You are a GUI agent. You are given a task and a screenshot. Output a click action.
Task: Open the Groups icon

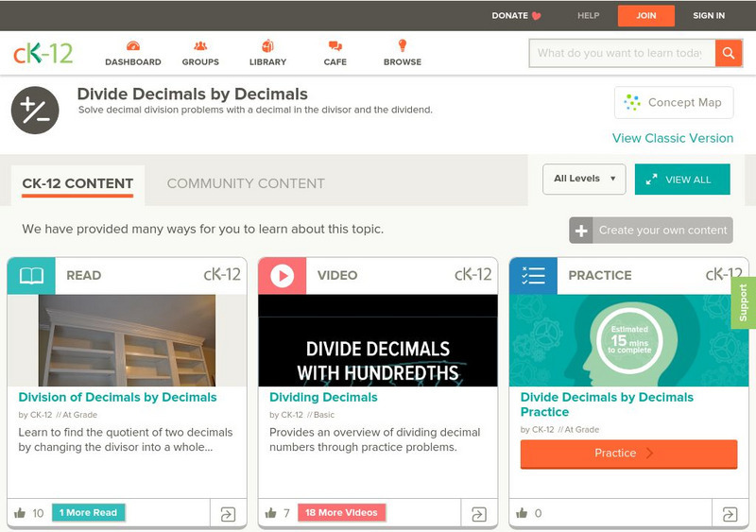[x=200, y=45]
